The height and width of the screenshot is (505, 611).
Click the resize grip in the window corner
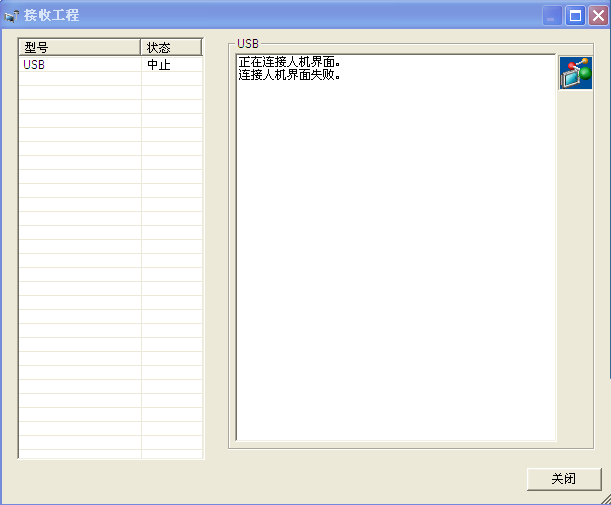click(603, 497)
